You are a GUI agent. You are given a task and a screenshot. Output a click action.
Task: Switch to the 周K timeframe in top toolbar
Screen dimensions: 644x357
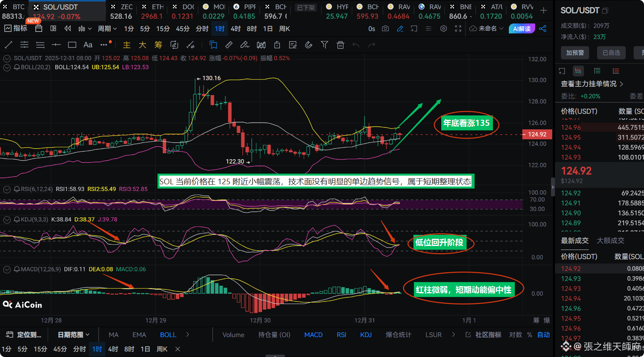click(285, 29)
